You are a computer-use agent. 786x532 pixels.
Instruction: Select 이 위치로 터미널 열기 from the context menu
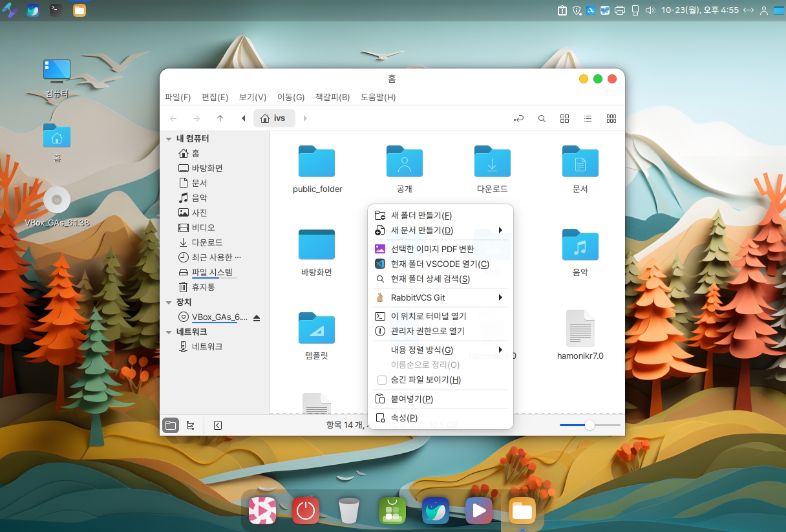tap(428, 316)
